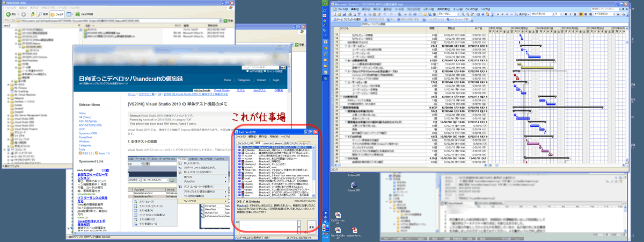644x242 pixels.
Task: Select the タスク名 column header in Project
Action: pyautogui.click(x=383, y=28)
